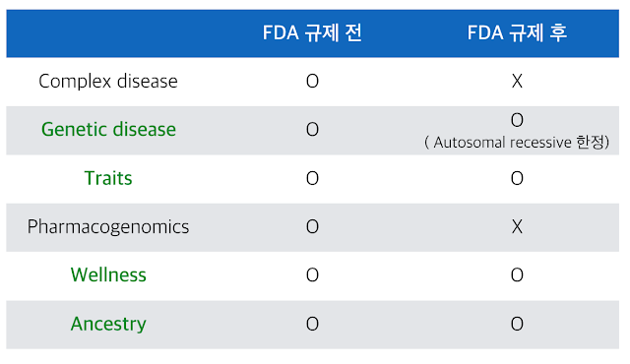
Task: Click the green Wellness label
Action: [108, 275]
